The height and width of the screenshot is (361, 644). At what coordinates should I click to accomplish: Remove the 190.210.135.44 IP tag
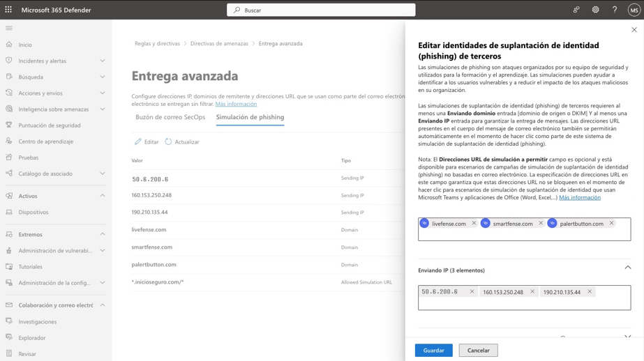coord(590,291)
